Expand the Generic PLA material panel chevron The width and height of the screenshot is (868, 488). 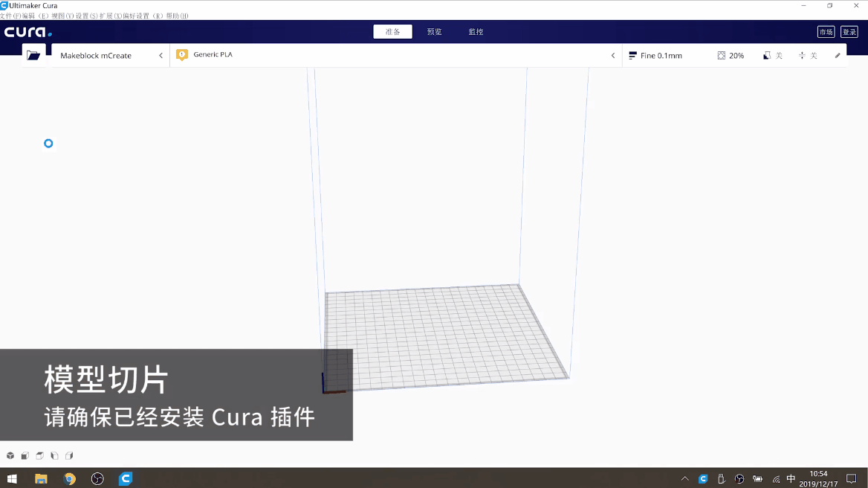coord(613,55)
